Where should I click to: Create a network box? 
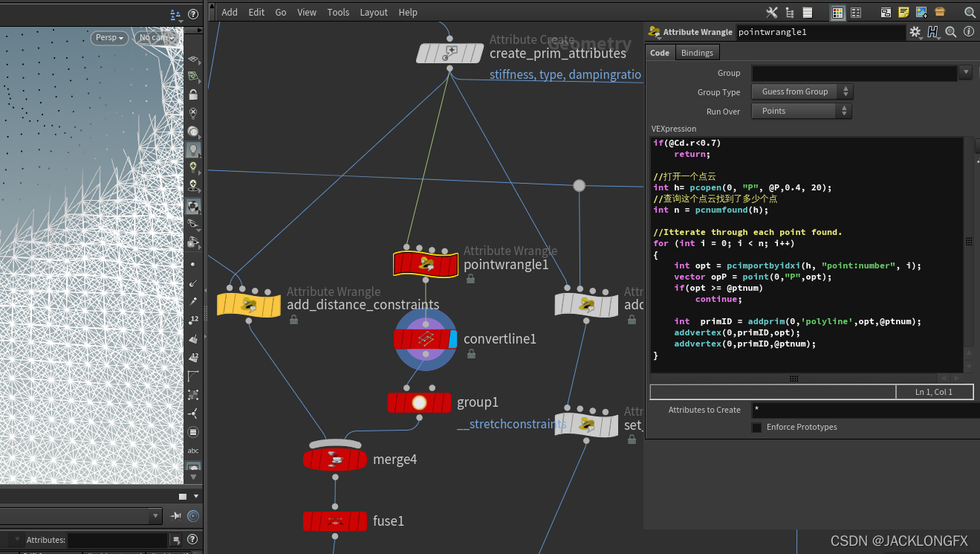[886, 12]
